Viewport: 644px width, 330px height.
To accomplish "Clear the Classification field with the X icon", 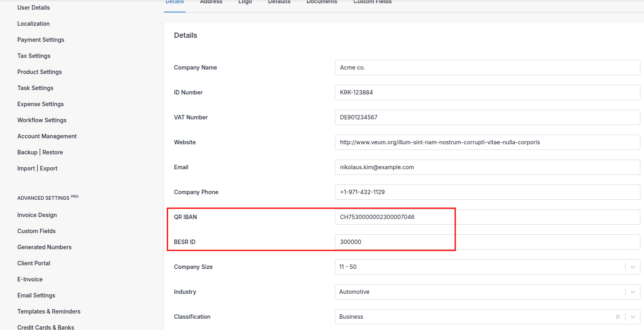I will tap(617, 317).
